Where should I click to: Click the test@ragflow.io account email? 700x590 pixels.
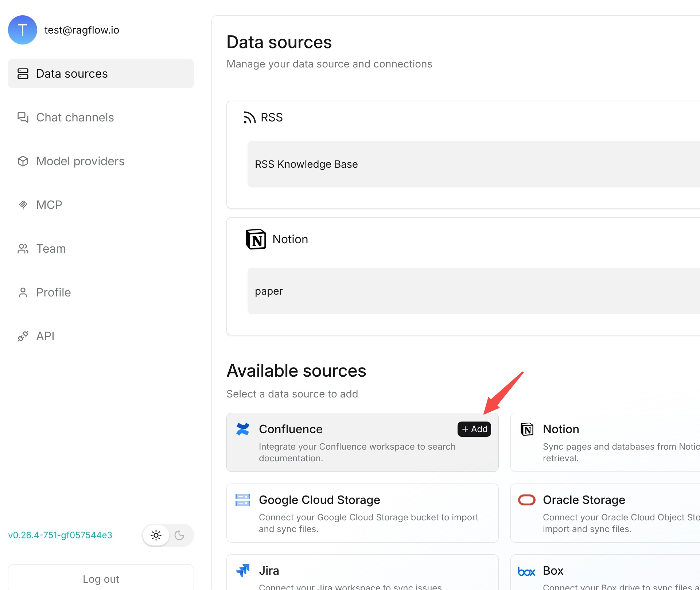pos(82,30)
